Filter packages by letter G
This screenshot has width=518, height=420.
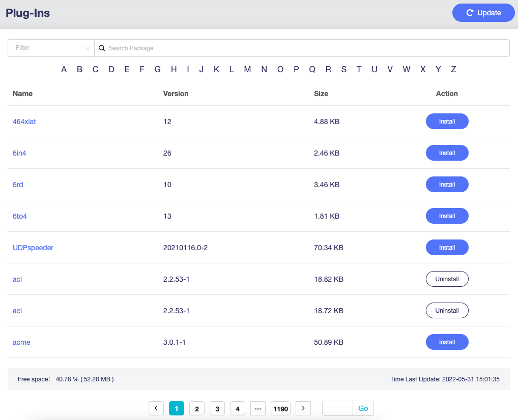pos(158,69)
